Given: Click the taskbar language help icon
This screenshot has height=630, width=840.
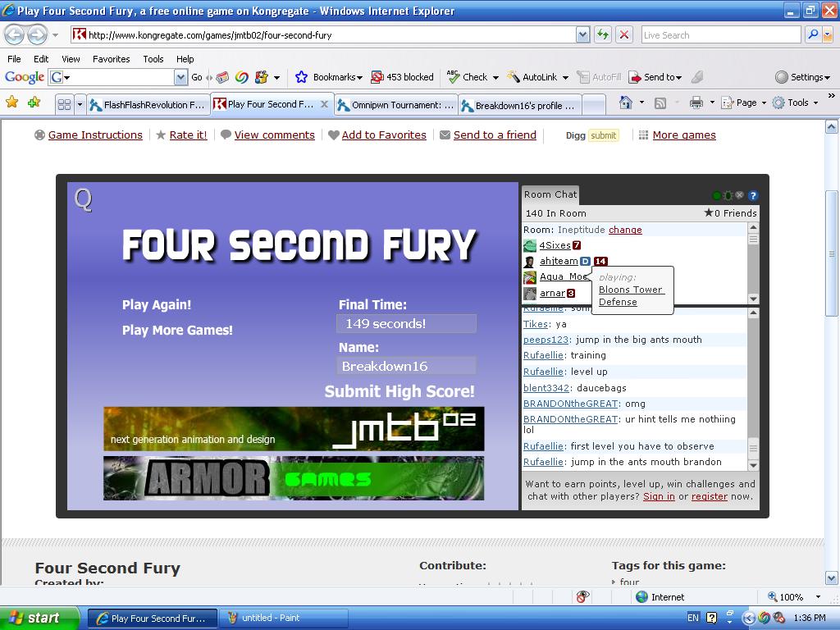Looking at the screenshot, I should point(711,618).
